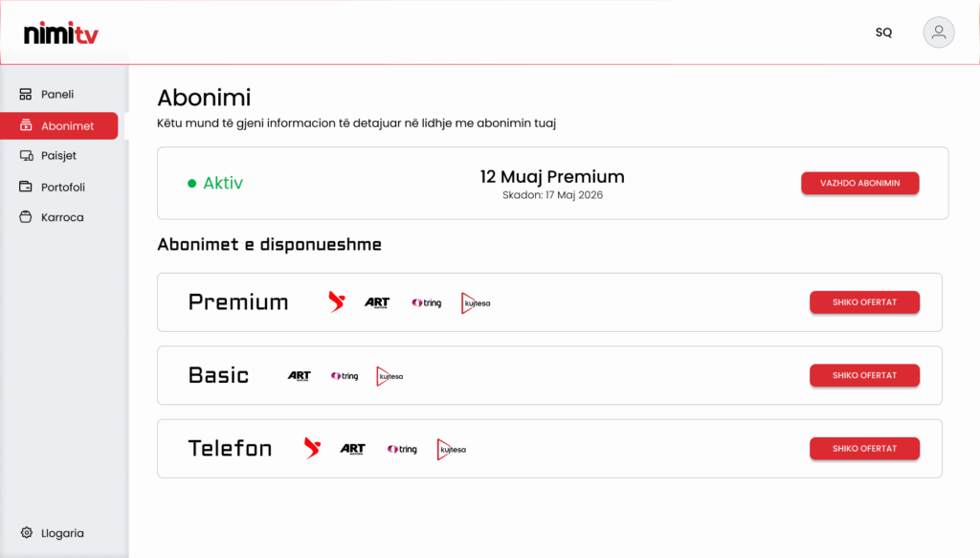Select Abonimet in the sidebar
The width and height of the screenshot is (980, 558).
[59, 125]
